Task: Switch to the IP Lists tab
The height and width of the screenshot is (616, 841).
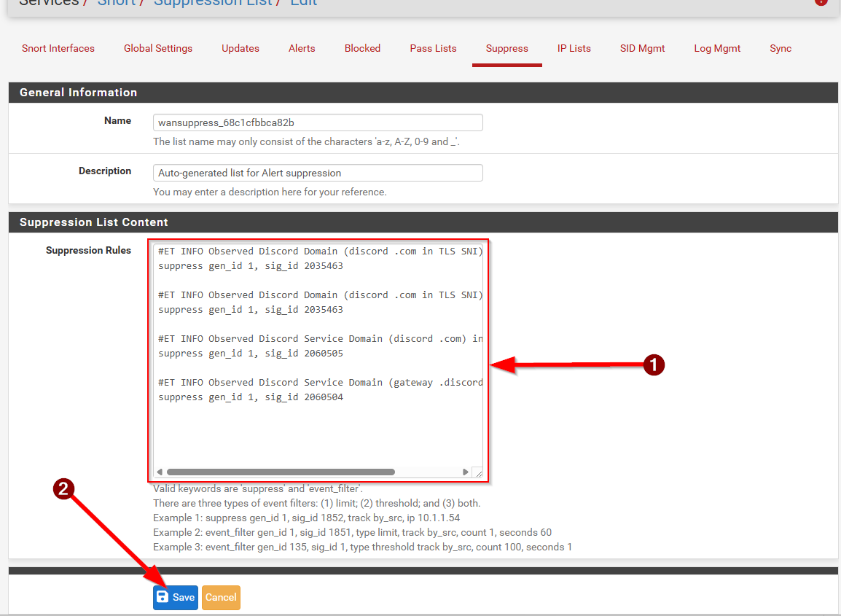Action: (x=574, y=48)
